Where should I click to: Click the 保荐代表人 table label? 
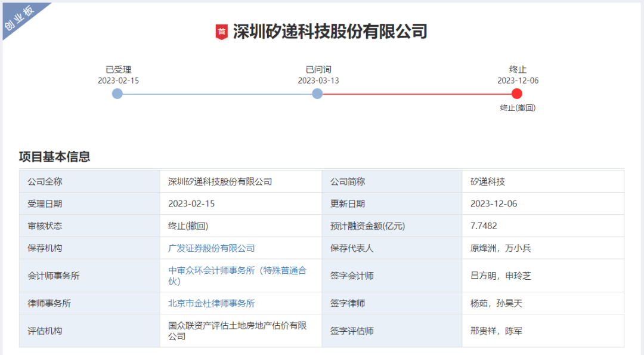tap(352, 248)
